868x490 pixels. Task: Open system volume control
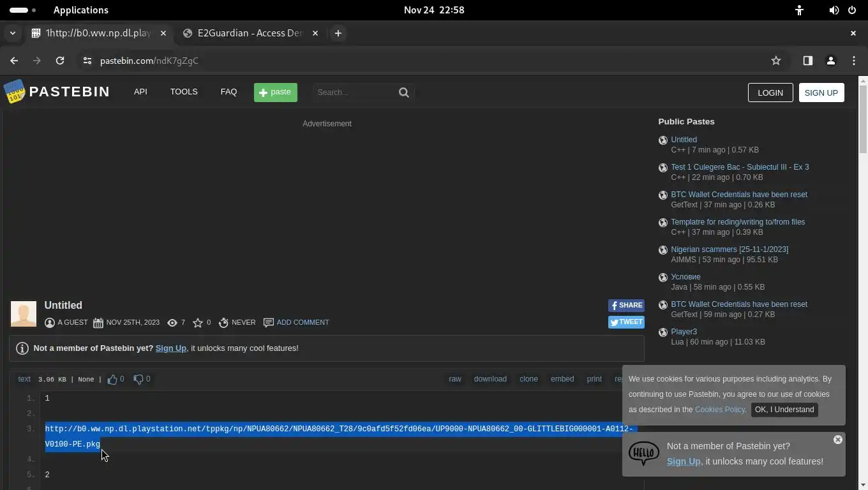tap(834, 10)
